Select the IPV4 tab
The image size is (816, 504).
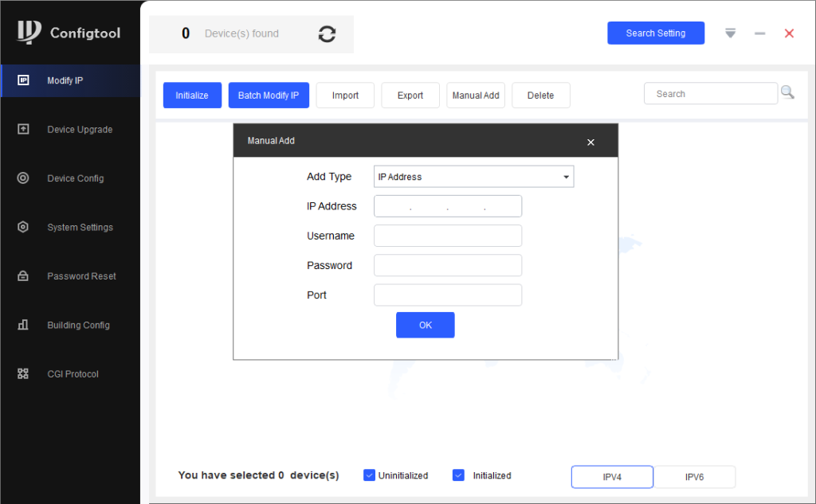coord(611,477)
